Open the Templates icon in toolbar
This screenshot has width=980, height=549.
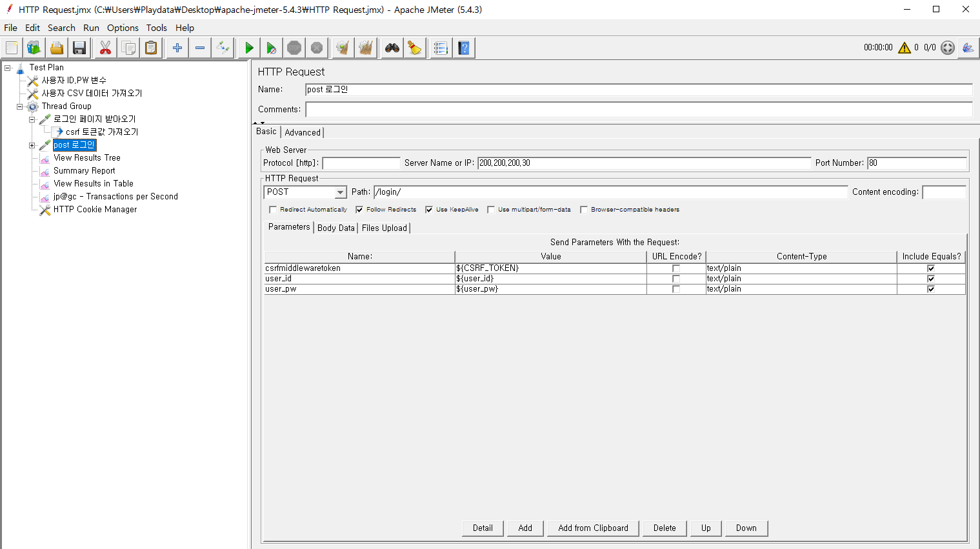tap(34, 48)
